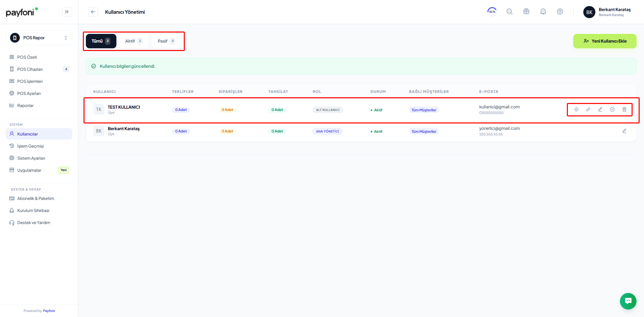The image size is (644, 317).
Task: Open Kurulum Sihirbazı
Action: tap(39, 210)
